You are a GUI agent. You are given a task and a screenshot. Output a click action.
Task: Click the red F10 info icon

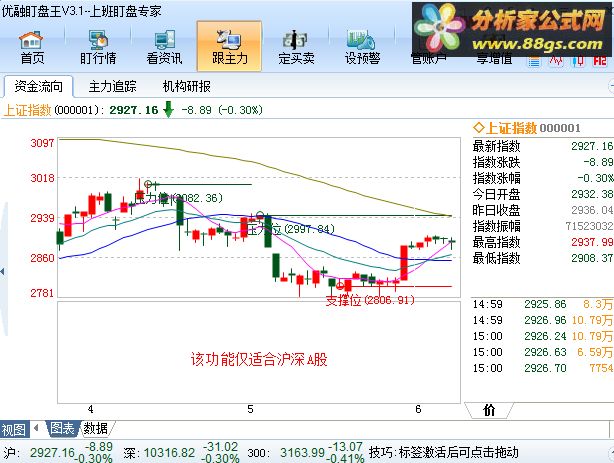click(600, 61)
